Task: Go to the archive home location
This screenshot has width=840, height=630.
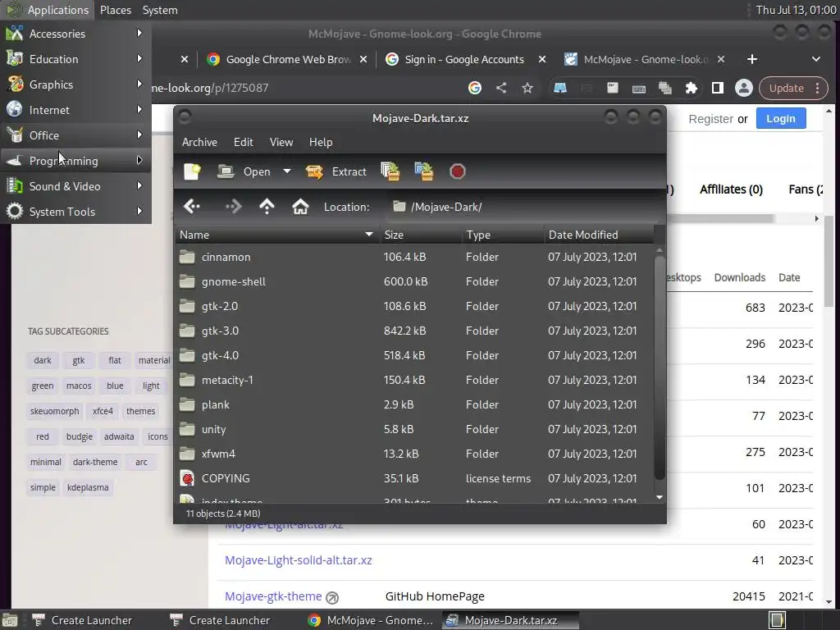Action: [300, 206]
